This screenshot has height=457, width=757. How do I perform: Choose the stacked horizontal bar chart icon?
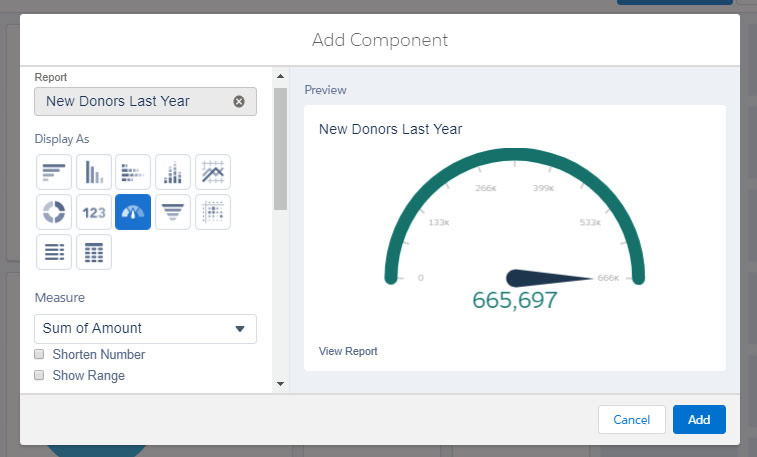click(x=133, y=172)
